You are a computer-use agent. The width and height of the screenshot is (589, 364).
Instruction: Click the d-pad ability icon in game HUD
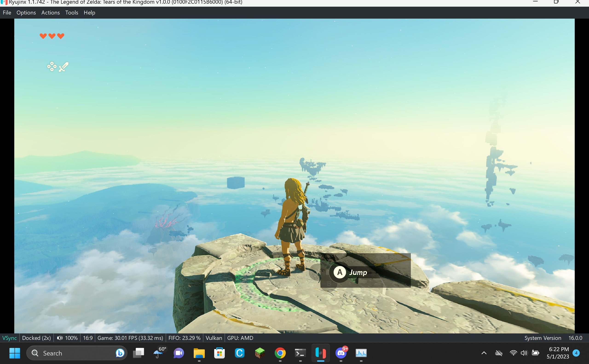pyautogui.click(x=52, y=67)
